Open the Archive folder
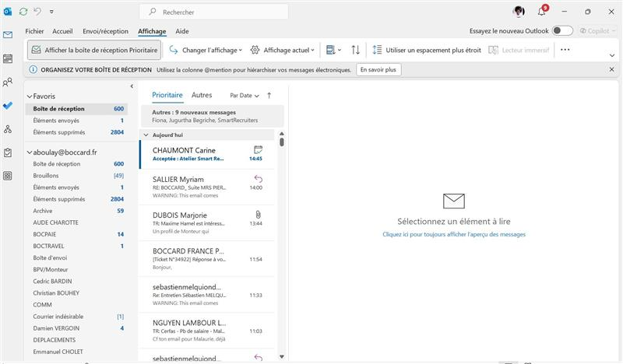 76,211
